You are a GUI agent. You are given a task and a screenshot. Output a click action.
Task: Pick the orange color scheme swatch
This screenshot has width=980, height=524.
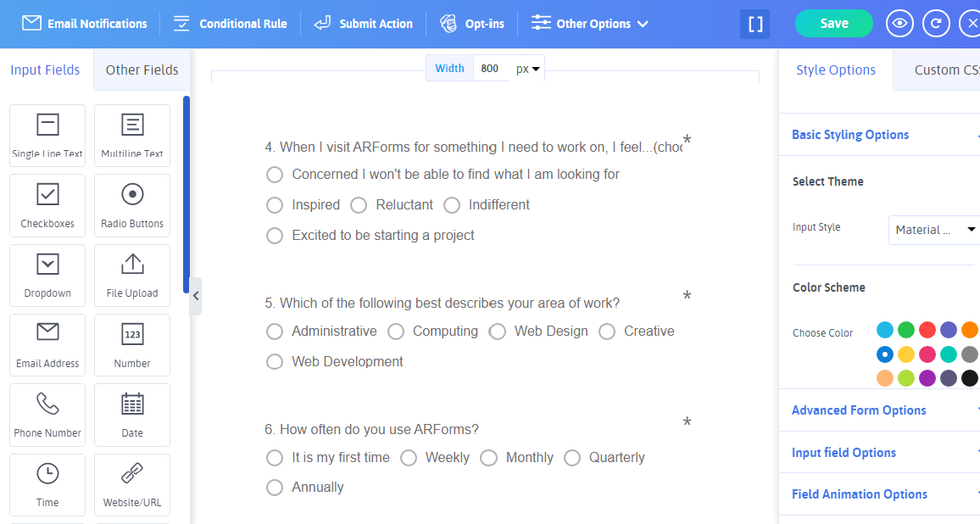(970, 330)
